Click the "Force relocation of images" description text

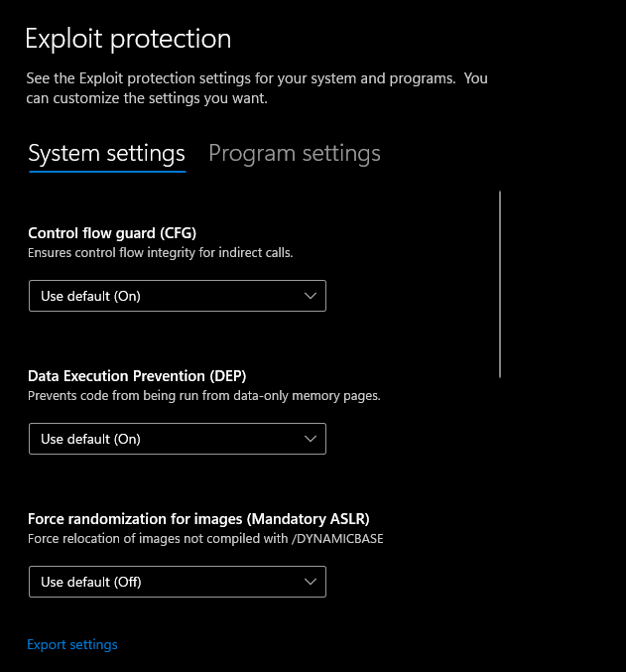coord(205,539)
